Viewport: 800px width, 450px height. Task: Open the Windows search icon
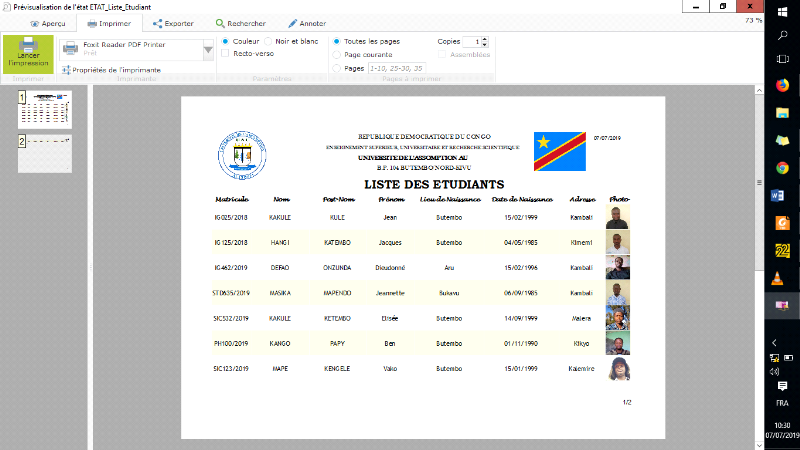[x=782, y=37]
